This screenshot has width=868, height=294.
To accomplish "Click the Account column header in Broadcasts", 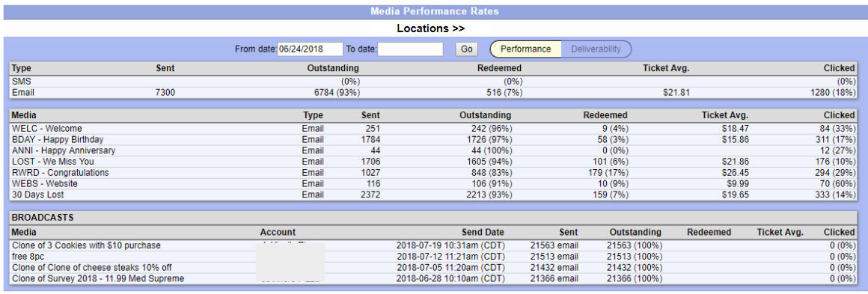I will pos(278,232).
